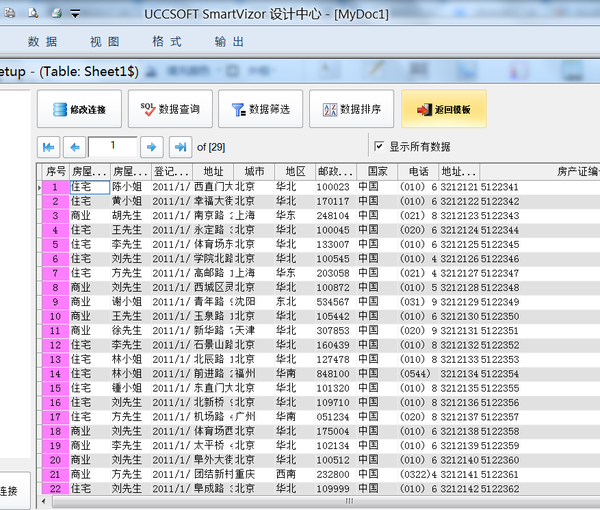Select row number 3 cell

click(55, 215)
